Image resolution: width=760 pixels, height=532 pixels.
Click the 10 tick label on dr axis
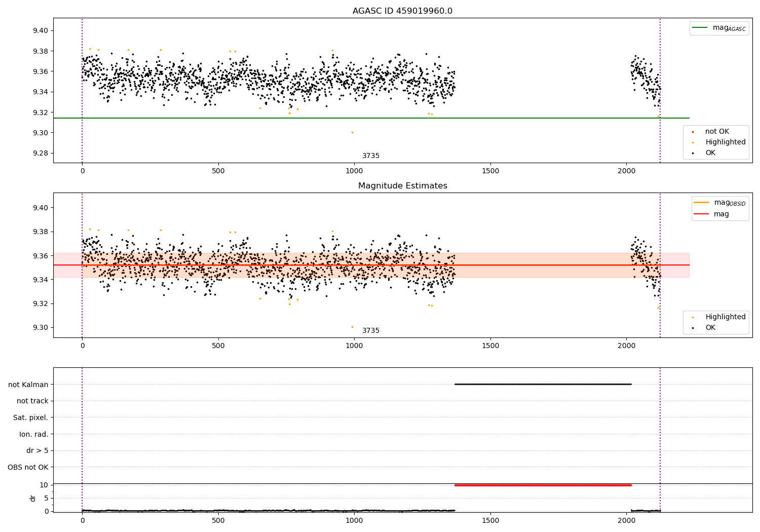(x=44, y=485)
